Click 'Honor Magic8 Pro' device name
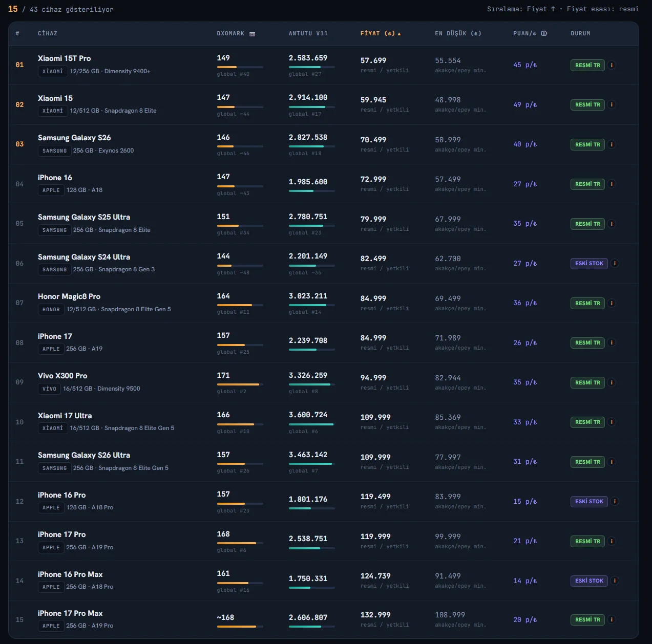 coord(69,296)
